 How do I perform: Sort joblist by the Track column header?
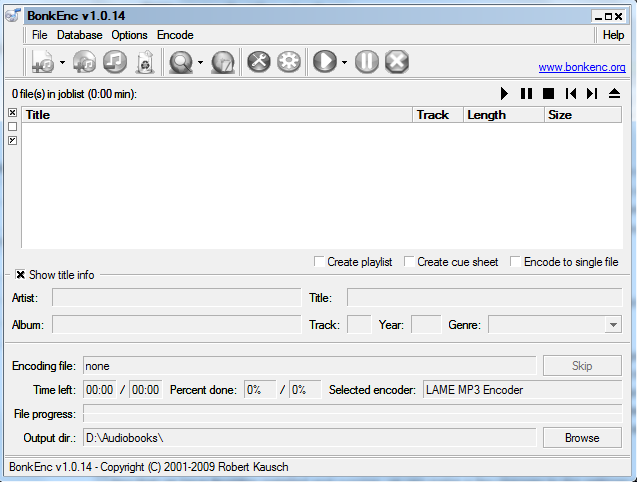(x=438, y=115)
